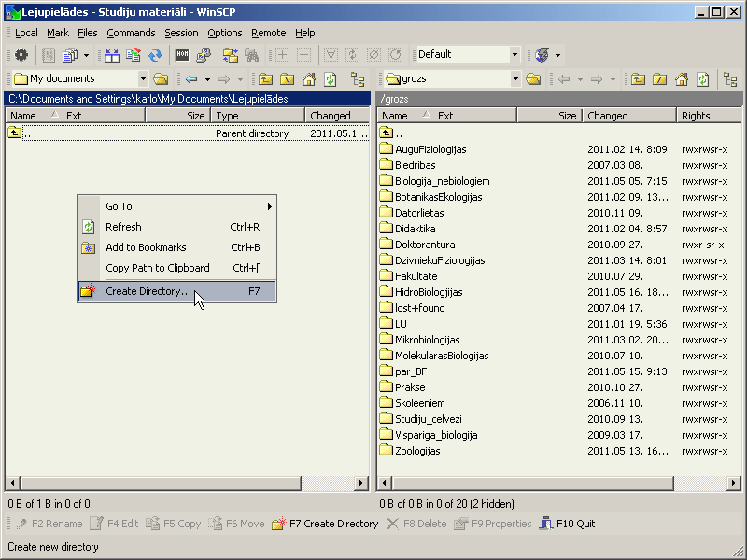
Task: Expand the Go To submenu arrow
Action: [269, 206]
